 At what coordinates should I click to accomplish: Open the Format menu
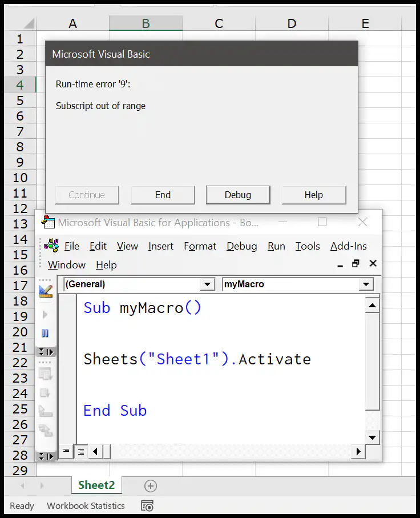click(x=200, y=246)
